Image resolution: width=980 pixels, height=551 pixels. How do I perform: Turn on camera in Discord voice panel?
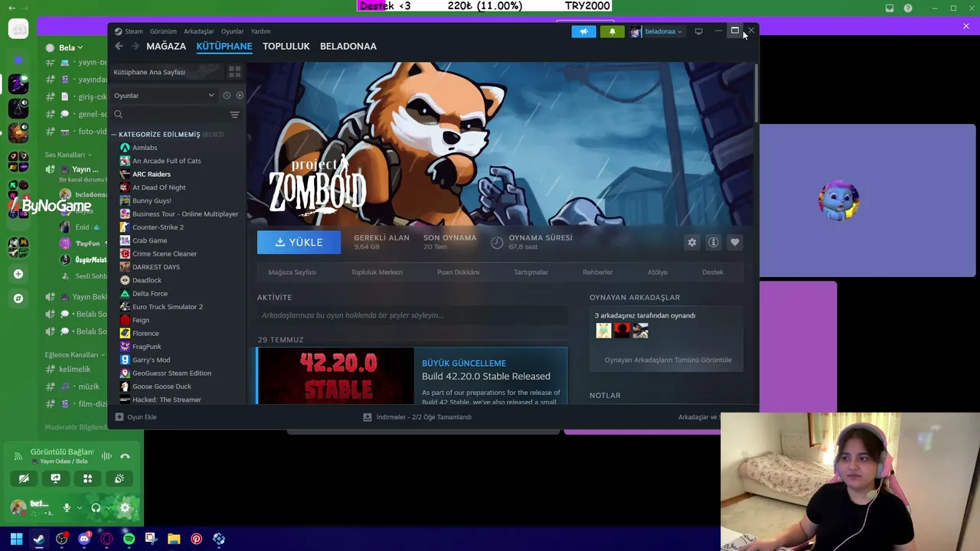coord(24,478)
